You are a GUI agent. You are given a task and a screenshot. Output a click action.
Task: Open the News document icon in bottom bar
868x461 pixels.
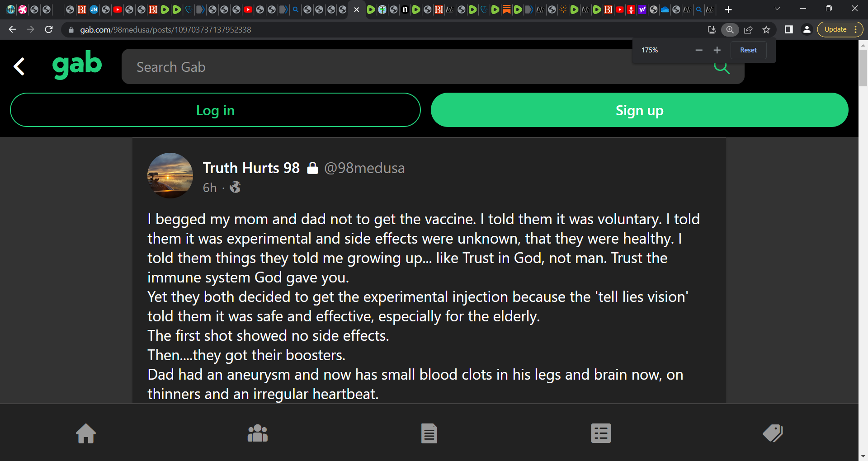pos(429,433)
